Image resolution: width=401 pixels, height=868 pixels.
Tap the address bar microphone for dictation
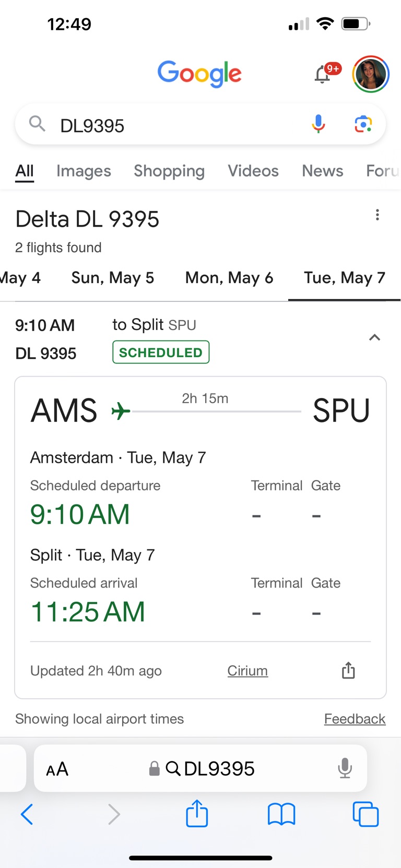click(345, 768)
